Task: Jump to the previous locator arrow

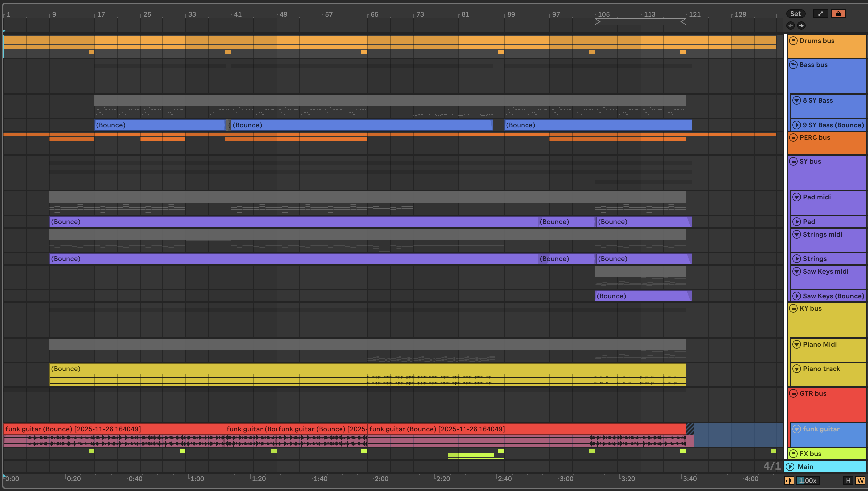Action: [791, 25]
